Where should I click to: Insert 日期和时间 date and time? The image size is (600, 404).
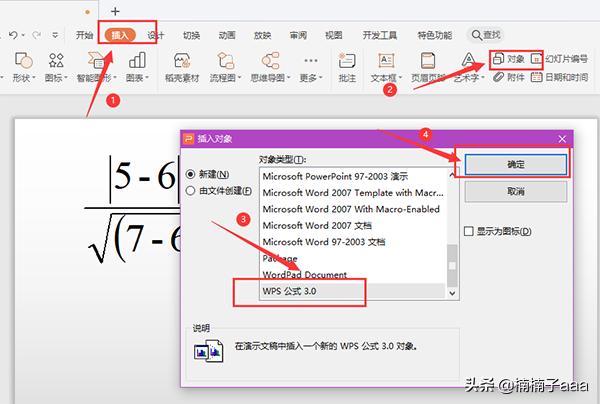coord(559,77)
